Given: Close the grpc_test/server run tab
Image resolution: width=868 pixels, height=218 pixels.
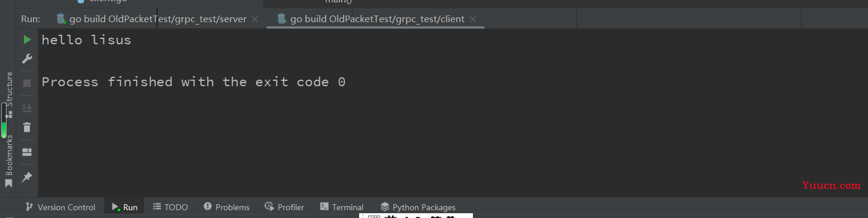Looking at the screenshot, I should coord(255,19).
